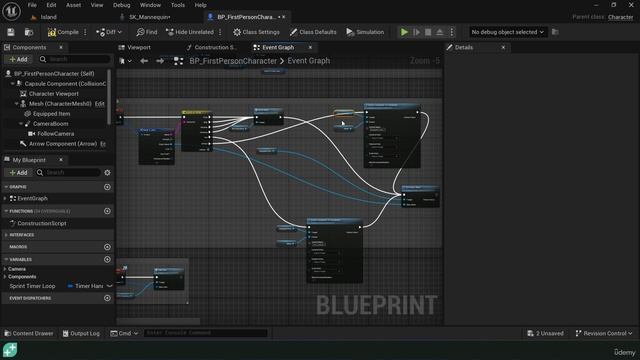Select the Character Viewport component
The height and width of the screenshot is (360, 640).
[x=53, y=93]
